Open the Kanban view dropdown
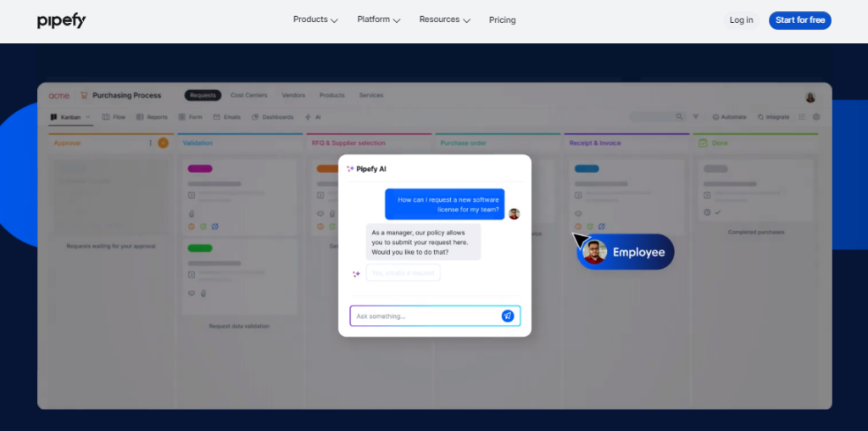This screenshot has width=868, height=431. coord(70,117)
